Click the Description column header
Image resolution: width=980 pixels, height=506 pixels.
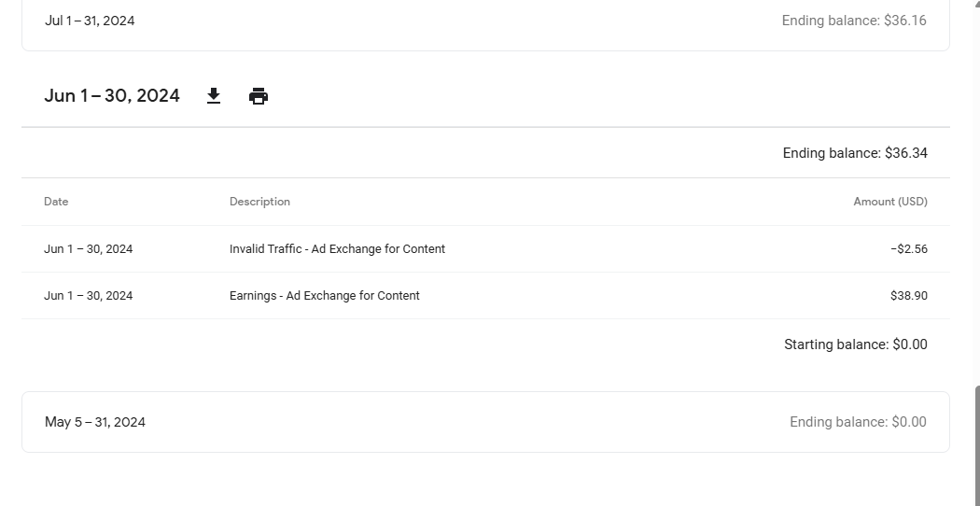259,202
